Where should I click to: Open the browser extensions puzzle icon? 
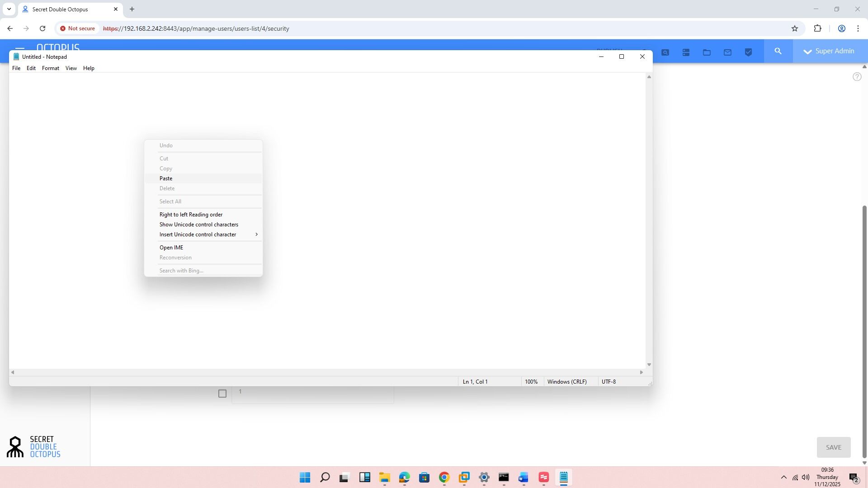coord(817,28)
